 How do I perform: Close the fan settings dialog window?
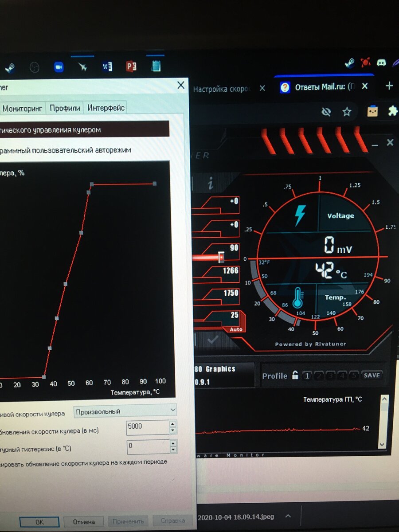pos(181,86)
